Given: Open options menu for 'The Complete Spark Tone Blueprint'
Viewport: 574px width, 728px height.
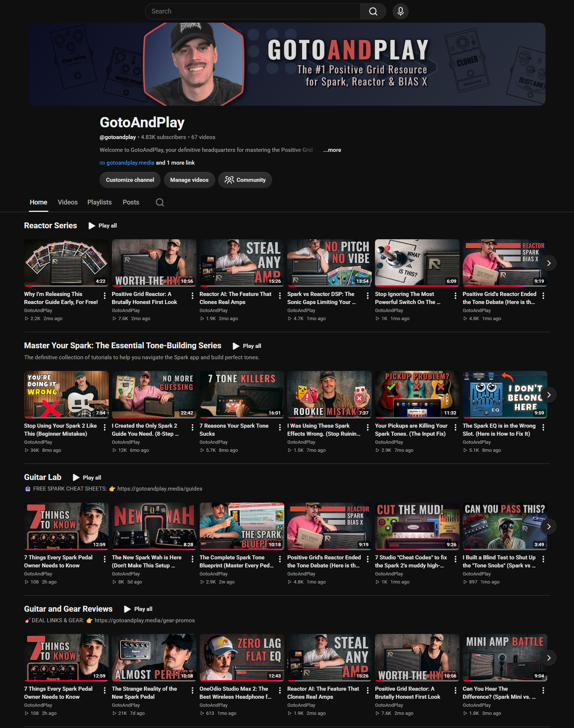Looking at the screenshot, I should [x=280, y=559].
